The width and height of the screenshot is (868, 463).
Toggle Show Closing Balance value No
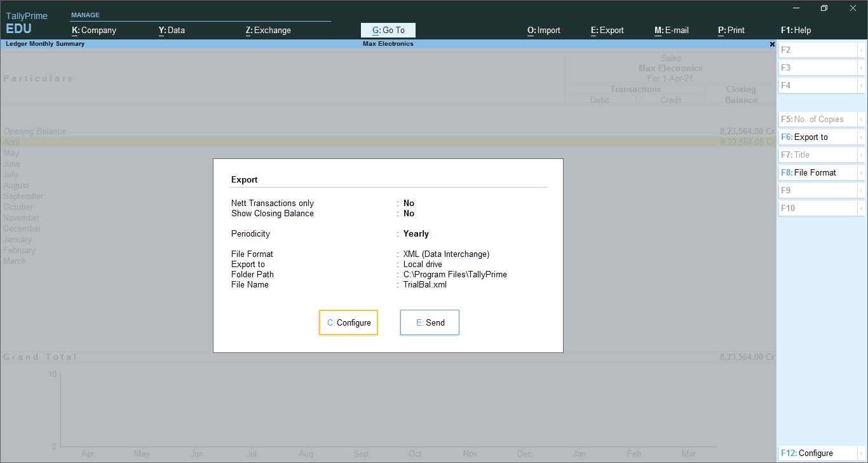click(x=409, y=214)
